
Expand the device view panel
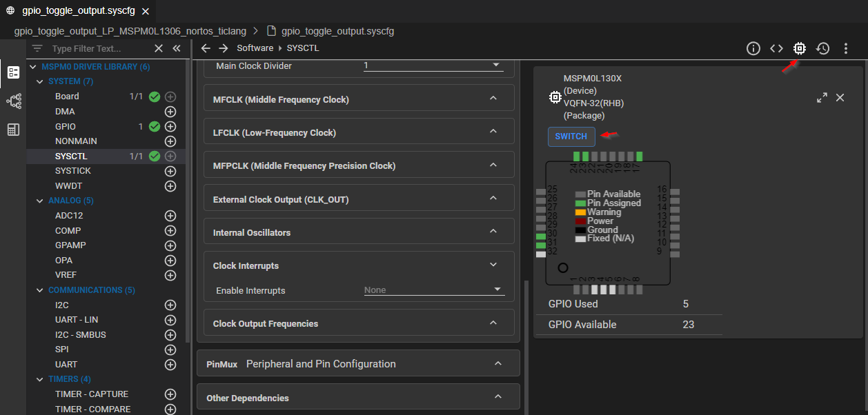[x=822, y=98]
